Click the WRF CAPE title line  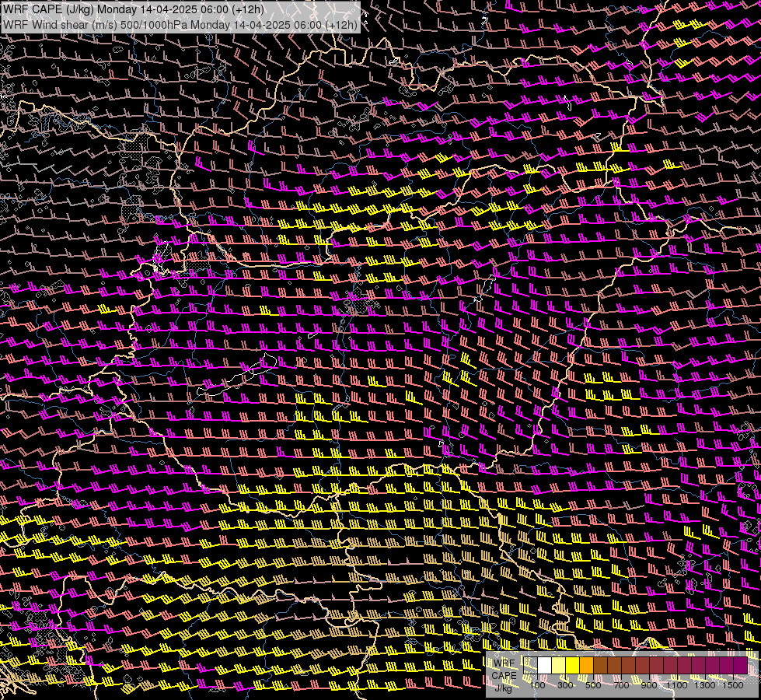click(x=134, y=10)
